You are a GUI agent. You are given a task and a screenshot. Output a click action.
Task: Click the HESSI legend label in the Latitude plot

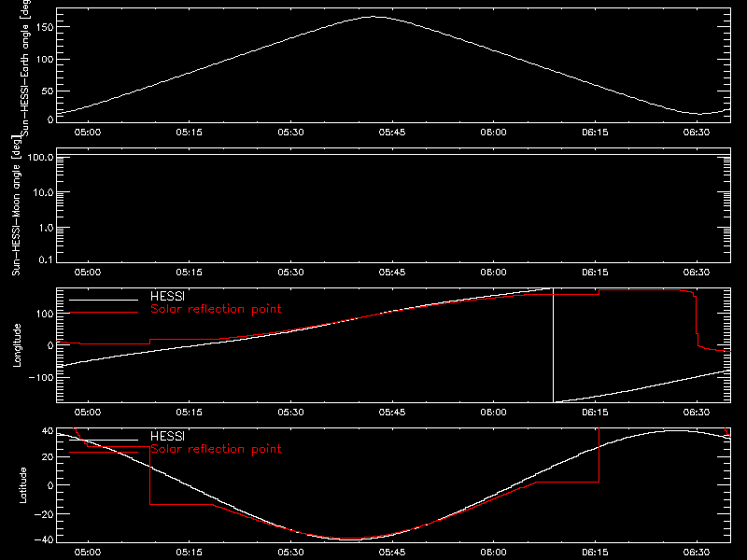coord(167,436)
